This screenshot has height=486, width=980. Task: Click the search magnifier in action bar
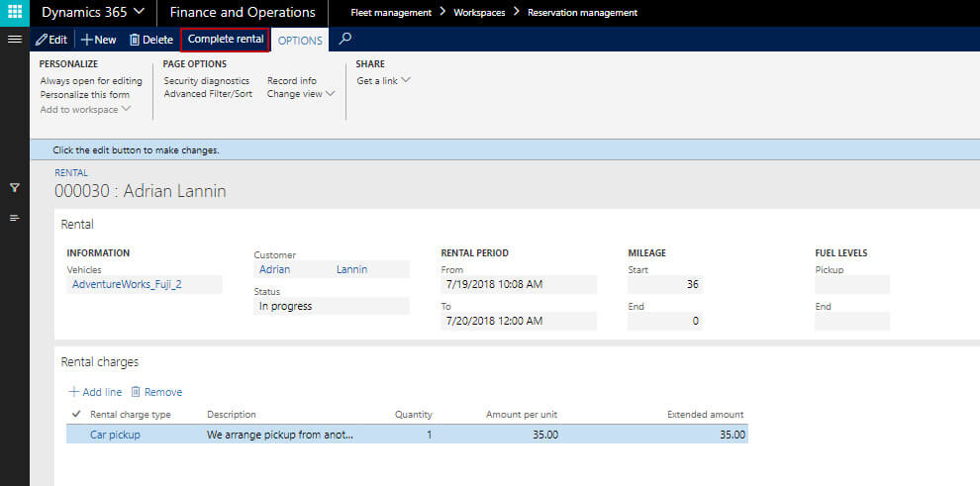pyautogui.click(x=345, y=40)
